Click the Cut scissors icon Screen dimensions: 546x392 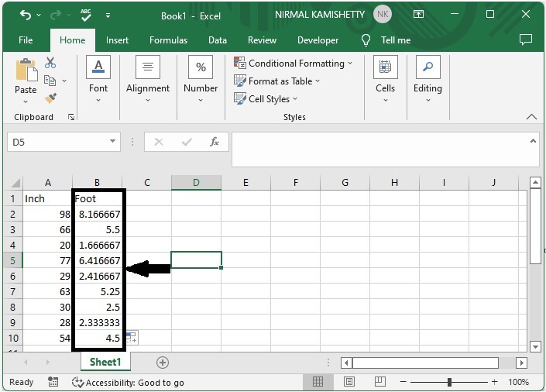click(x=50, y=63)
